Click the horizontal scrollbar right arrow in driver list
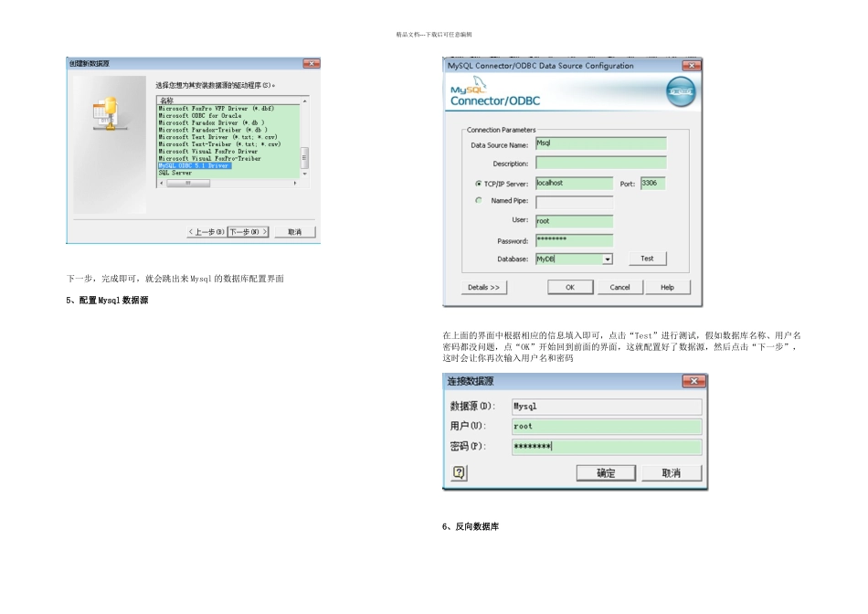Screen dimensions: 868x614 click(295, 183)
